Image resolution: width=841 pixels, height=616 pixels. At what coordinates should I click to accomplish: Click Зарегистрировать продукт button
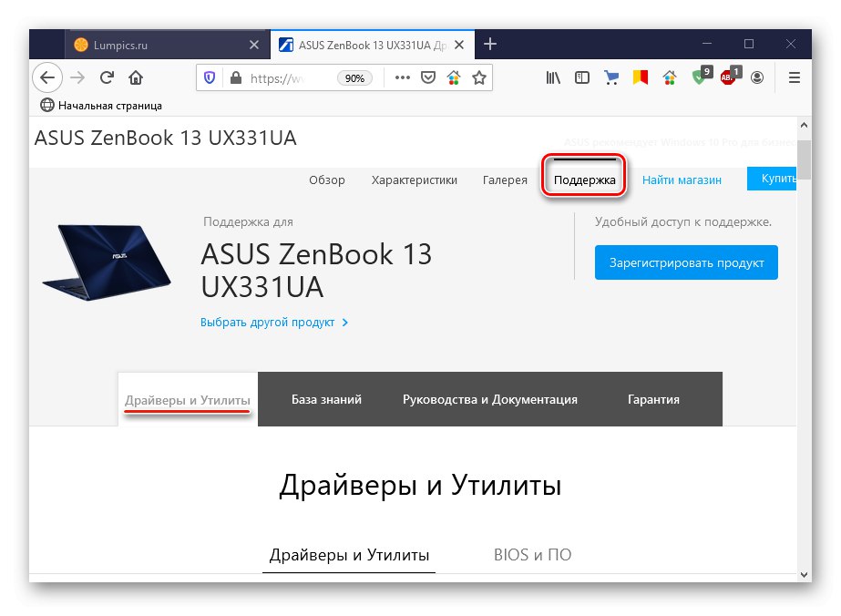coord(686,263)
